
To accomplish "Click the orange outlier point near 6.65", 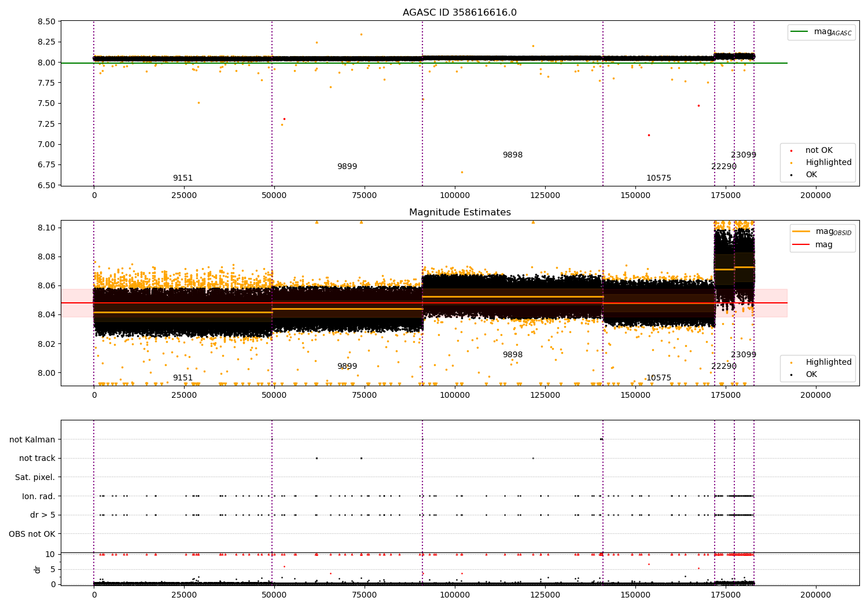I will click(x=462, y=172).
